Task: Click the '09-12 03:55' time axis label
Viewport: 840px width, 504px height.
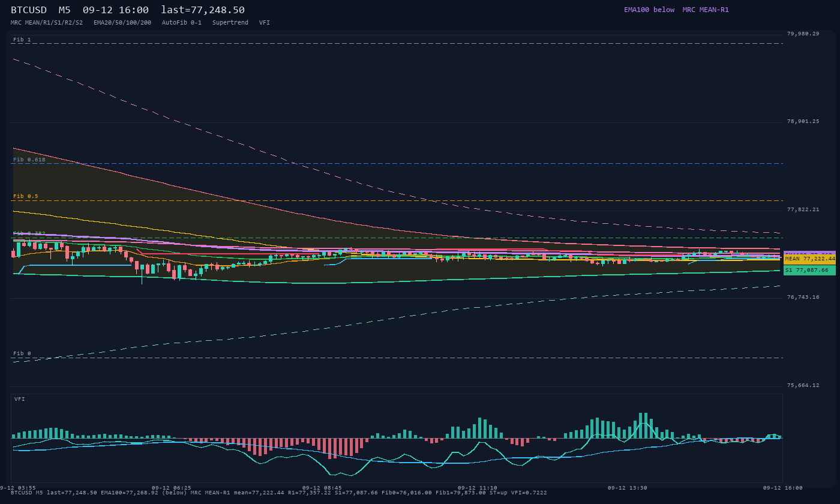Action: (17, 488)
